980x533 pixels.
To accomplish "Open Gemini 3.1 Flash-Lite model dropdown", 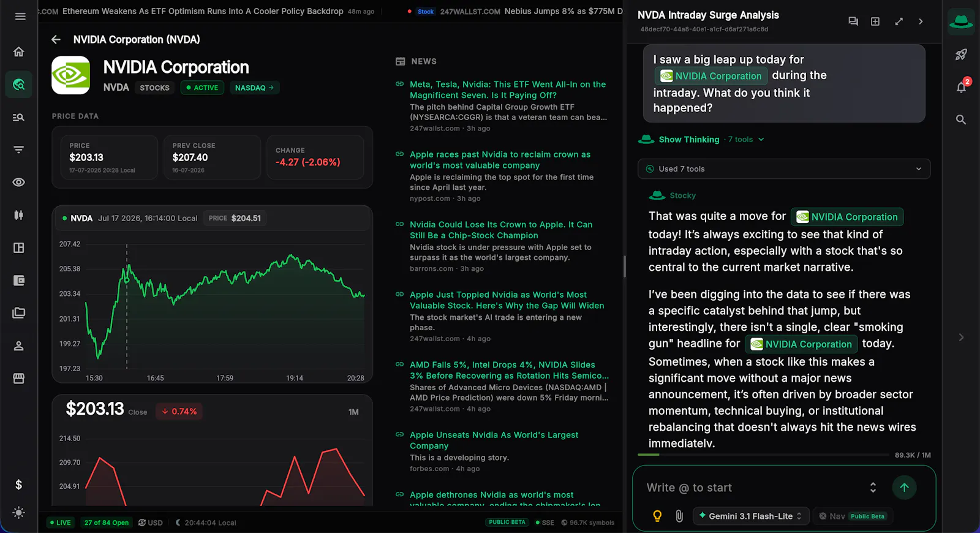I will tap(751, 516).
